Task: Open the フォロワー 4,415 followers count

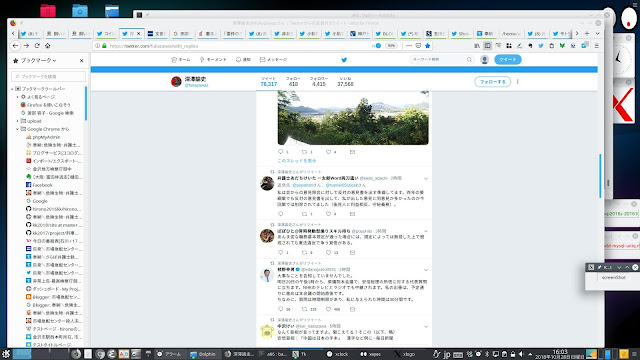Action: [319, 82]
